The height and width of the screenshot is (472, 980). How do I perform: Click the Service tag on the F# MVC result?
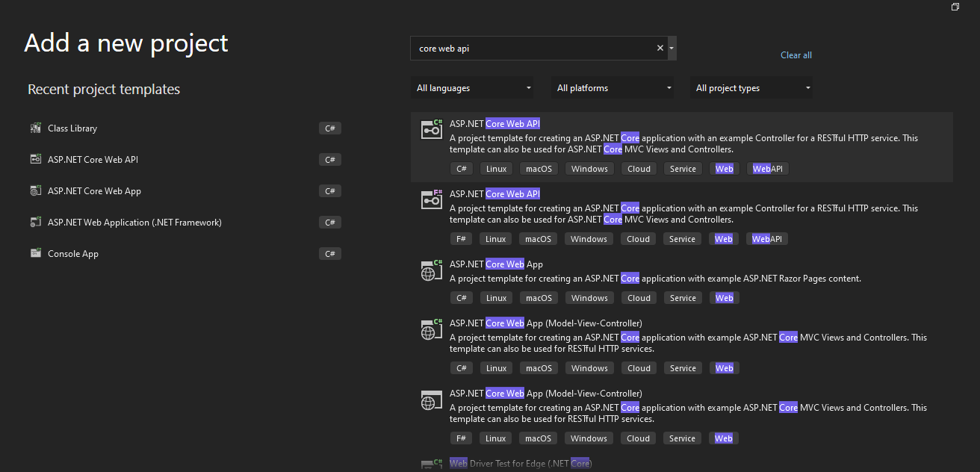(x=682, y=438)
